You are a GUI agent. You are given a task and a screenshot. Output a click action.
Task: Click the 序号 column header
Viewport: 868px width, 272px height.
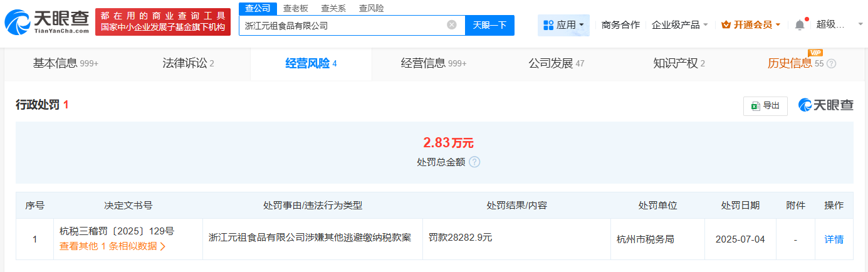34,206
